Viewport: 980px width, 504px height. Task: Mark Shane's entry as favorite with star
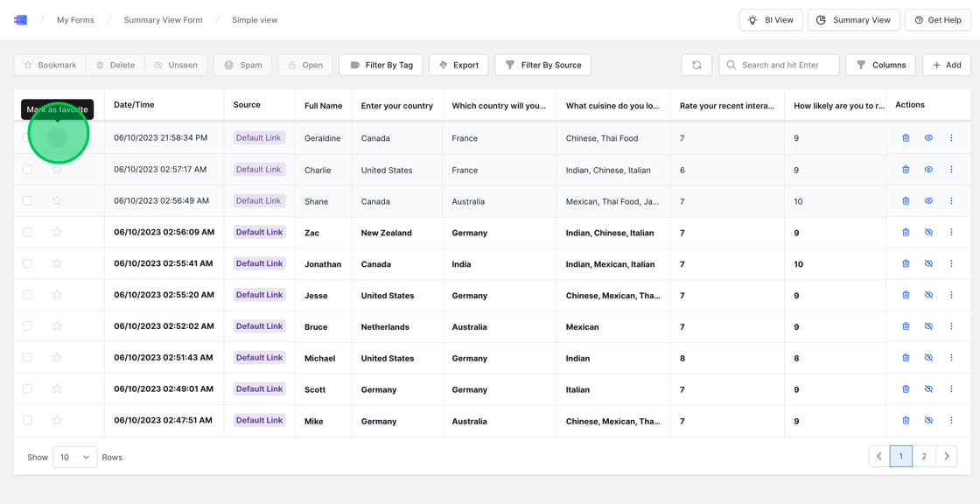[x=57, y=201]
